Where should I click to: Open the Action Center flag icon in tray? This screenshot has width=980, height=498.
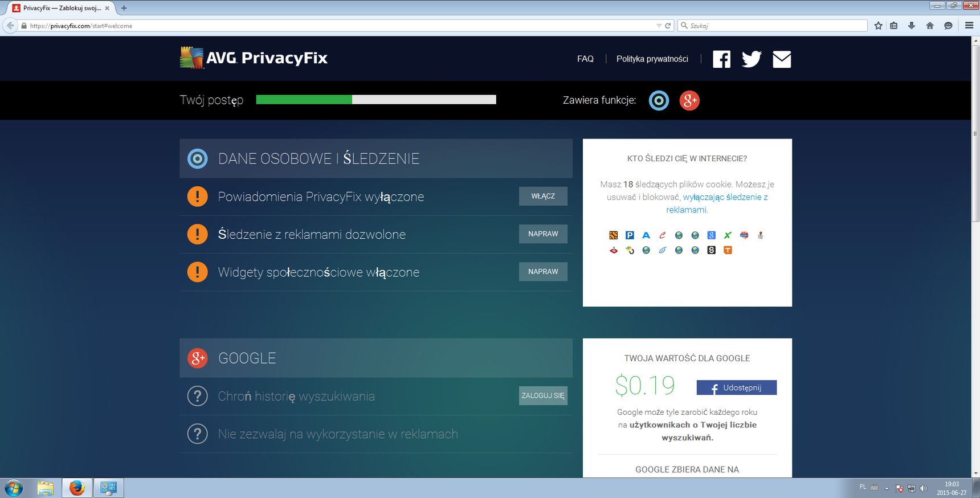[899, 488]
